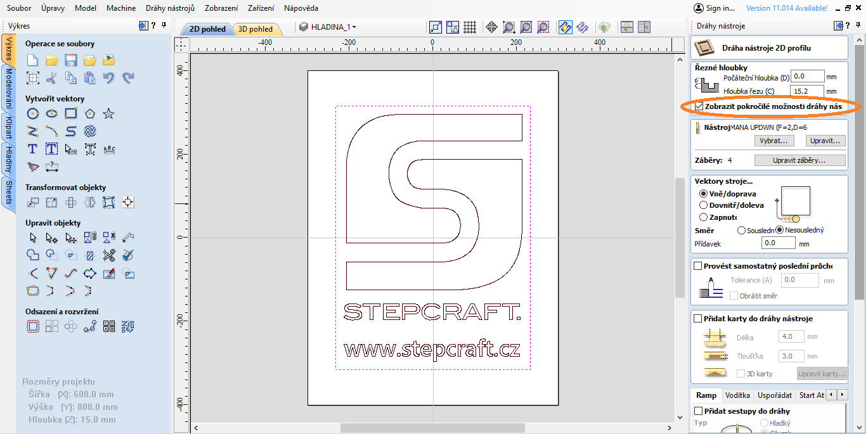
Task: Select the polyline drawing tool
Action: tap(33, 131)
